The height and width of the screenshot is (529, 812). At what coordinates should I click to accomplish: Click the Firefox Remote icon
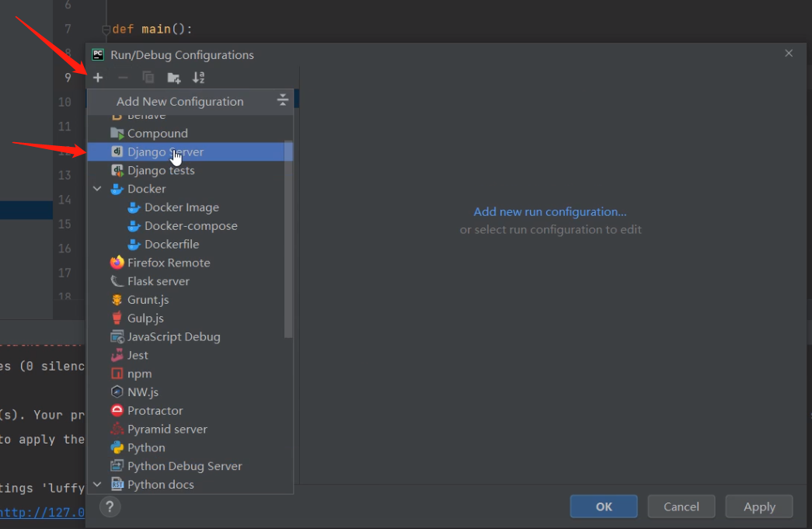(x=117, y=263)
